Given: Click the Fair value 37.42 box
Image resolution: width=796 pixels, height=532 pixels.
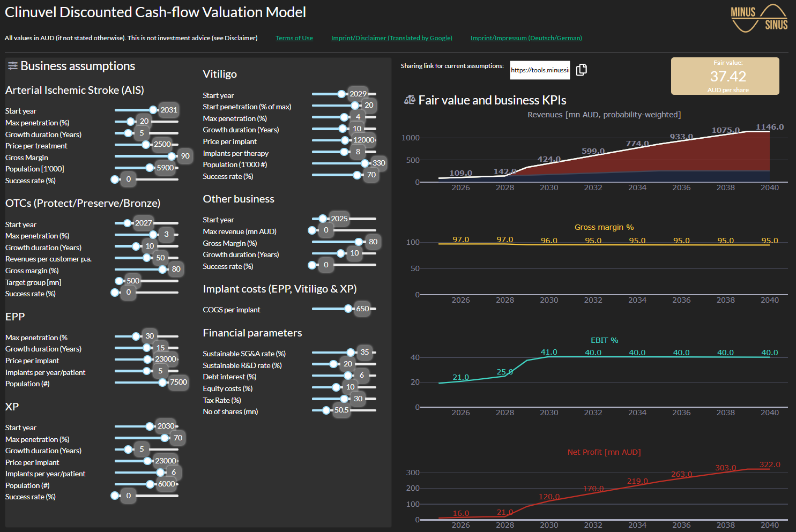Looking at the screenshot, I should [725, 76].
